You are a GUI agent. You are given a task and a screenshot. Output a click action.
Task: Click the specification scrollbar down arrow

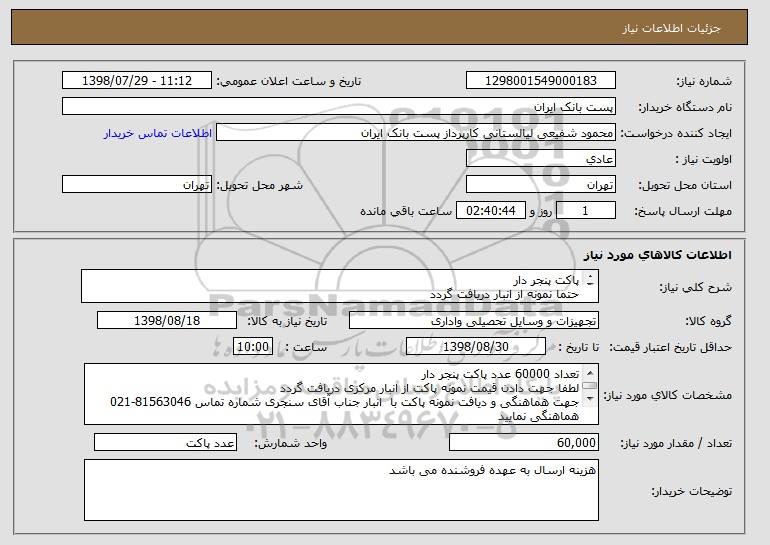point(590,398)
